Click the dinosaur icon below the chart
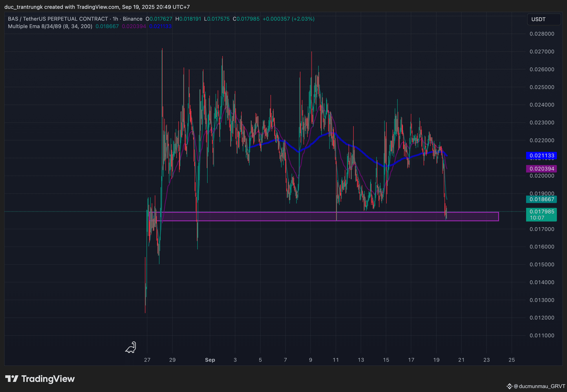The height and width of the screenshot is (392, 567). (130, 347)
